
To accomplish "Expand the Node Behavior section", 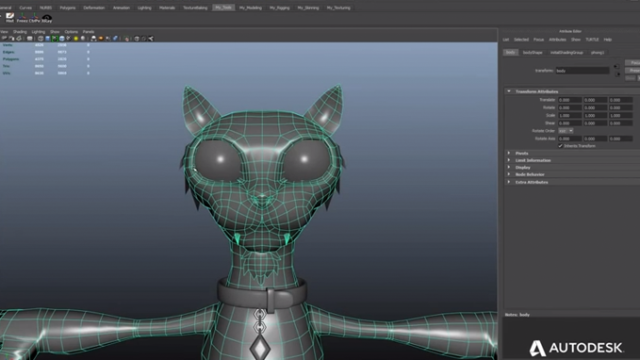I will [509, 174].
